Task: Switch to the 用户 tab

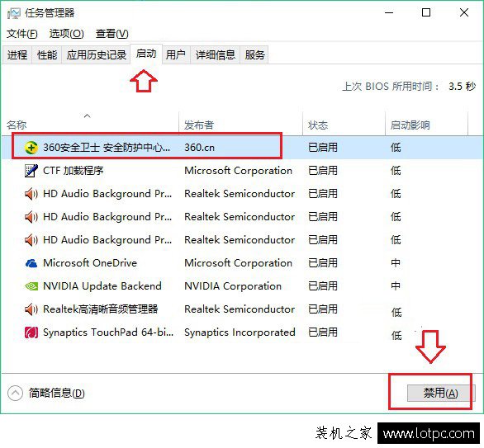Action: 176,55
